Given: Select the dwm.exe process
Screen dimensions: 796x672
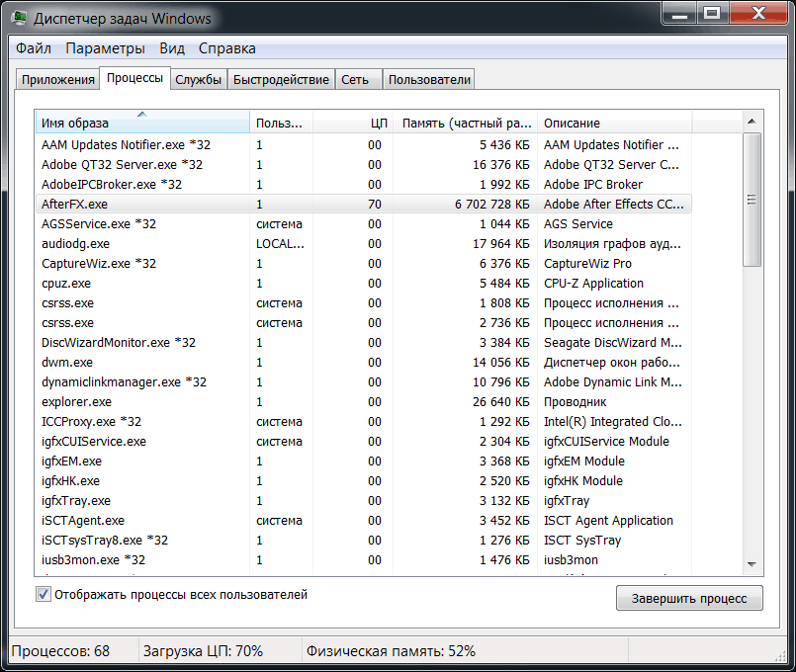Looking at the screenshot, I should tap(364, 362).
